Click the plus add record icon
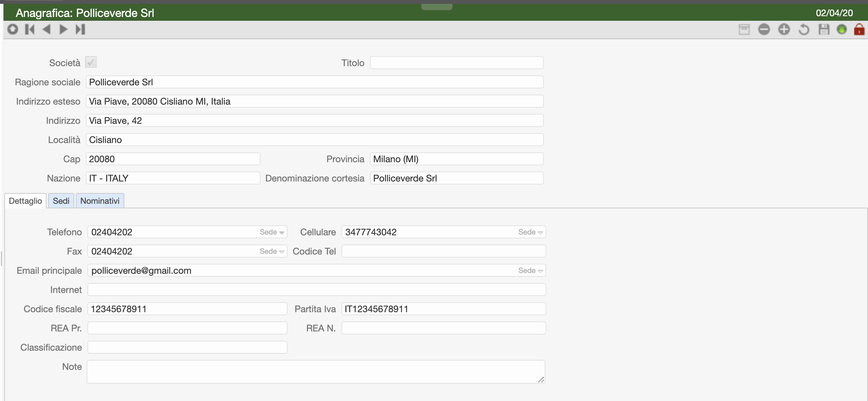This screenshot has width=868, height=401. tap(784, 29)
